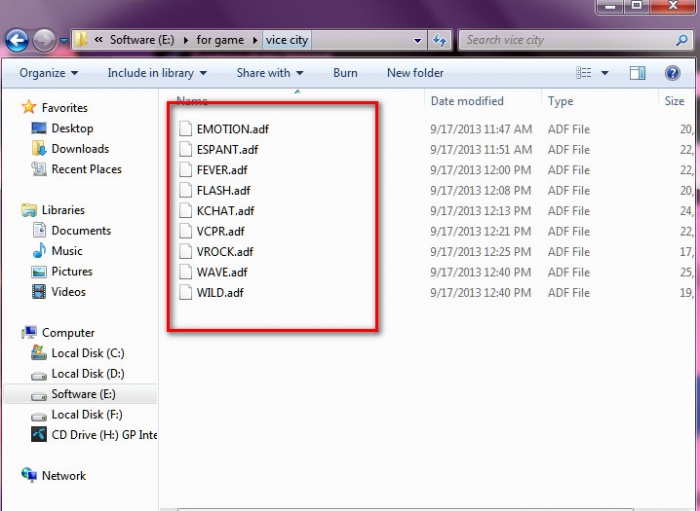Click the WILD.adf file icon

pyautogui.click(x=185, y=292)
